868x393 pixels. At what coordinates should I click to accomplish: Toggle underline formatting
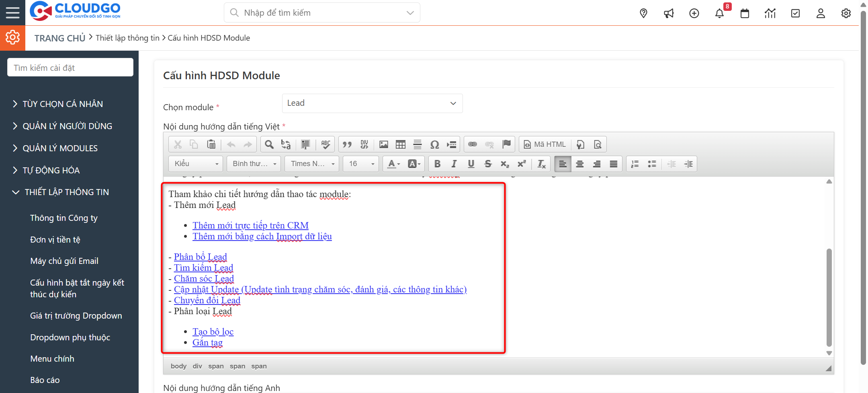(x=471, y=164)
